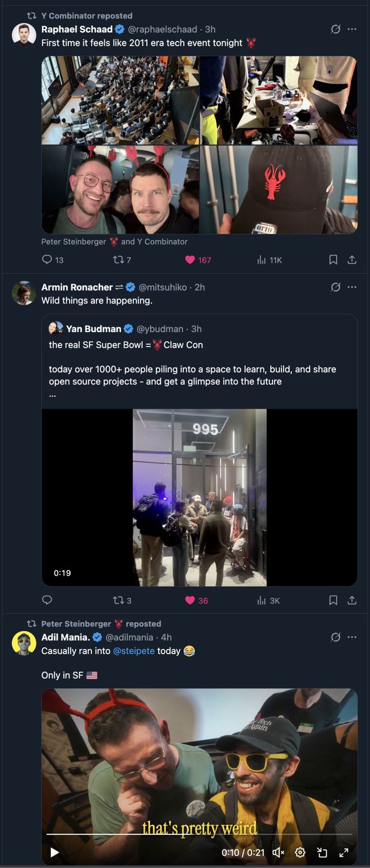Share Raphael Schaad's post via the share icon
This screenshot has height=868, width=370.
[x=353, y=259]
